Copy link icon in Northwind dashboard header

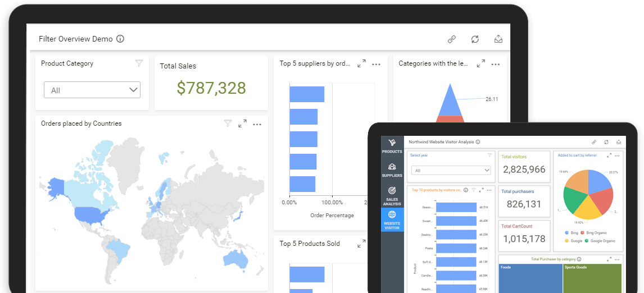[x=594, y=143]
